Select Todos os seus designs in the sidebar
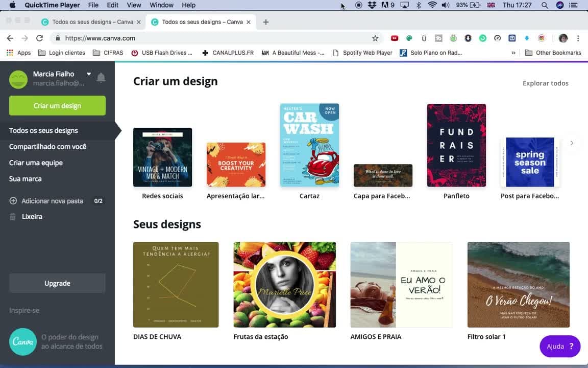 43,131
